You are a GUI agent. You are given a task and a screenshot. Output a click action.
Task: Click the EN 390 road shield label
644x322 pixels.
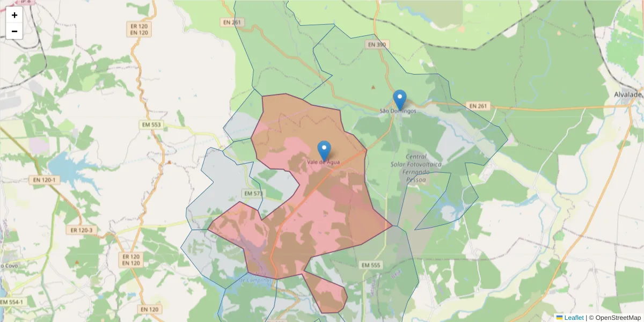(377, 45)
